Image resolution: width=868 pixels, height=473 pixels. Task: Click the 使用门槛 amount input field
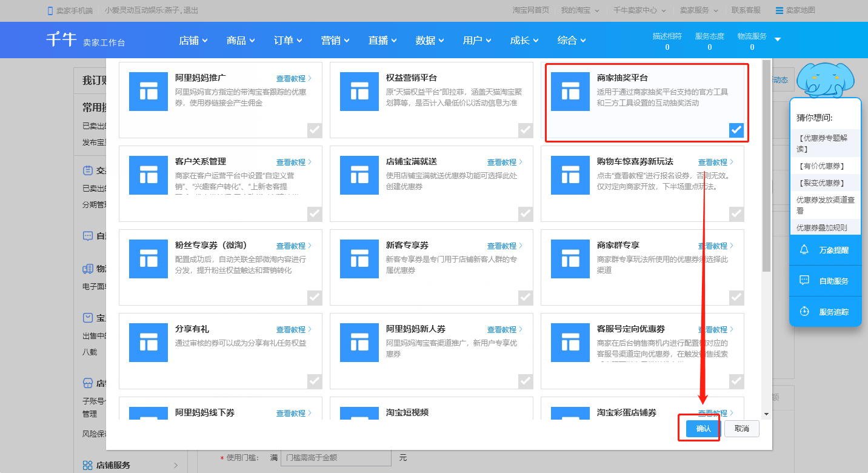[x=336, y=458]
